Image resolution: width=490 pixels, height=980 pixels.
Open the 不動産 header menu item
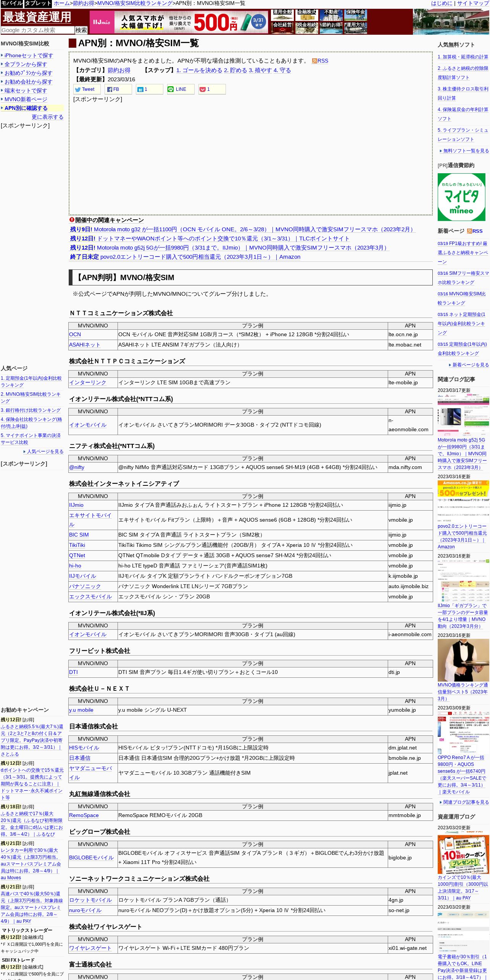coord(331,15)
